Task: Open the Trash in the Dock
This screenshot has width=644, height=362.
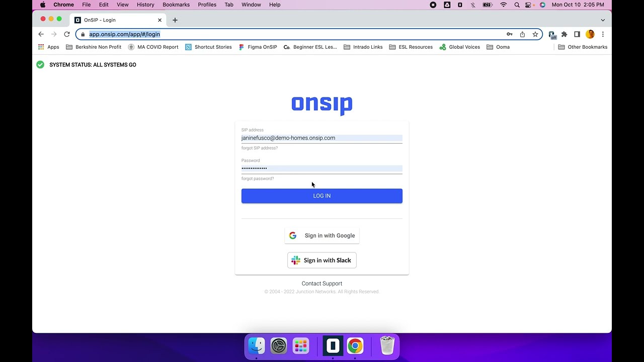Action: pyautogui.click(x=387, y=346)
